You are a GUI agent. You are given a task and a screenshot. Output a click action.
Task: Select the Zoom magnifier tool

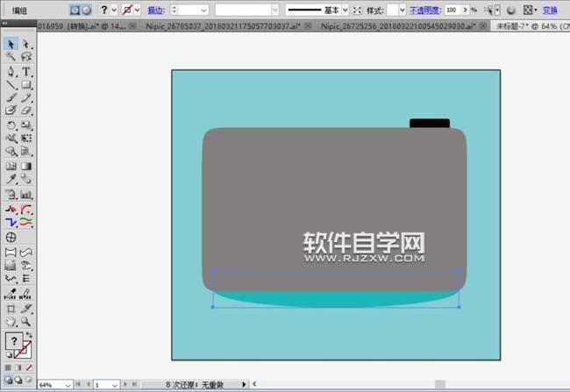25,322
